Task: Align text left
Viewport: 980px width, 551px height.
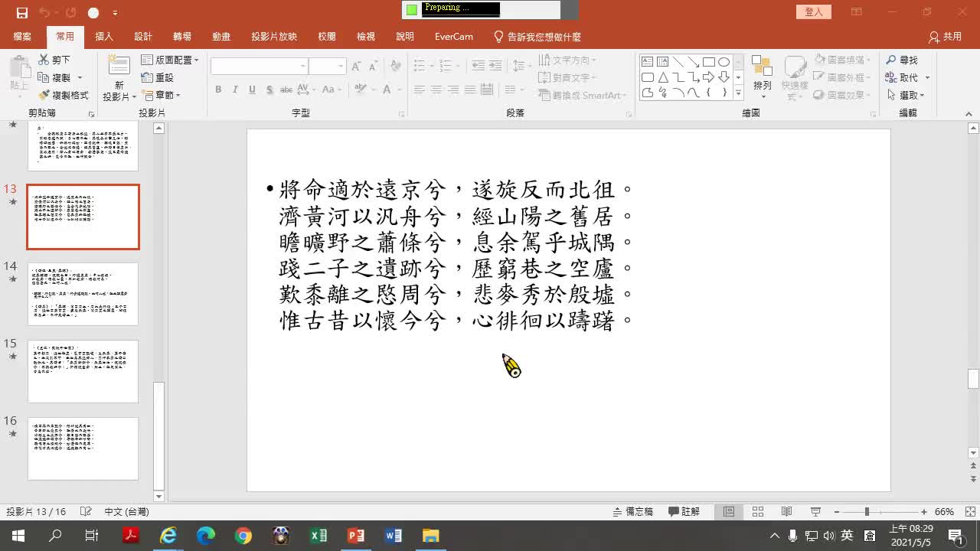Action: click(x=420, y=90)
